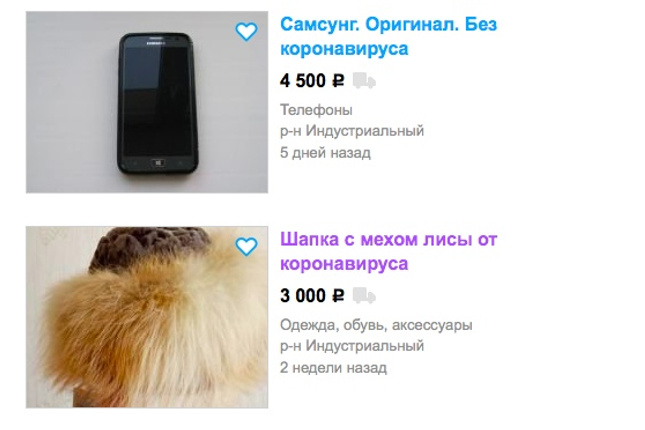Viewport: 645px width, 430px height.
Task: Click delivery truck icon beside 3 000 ₽
Action: pos(364,295)
